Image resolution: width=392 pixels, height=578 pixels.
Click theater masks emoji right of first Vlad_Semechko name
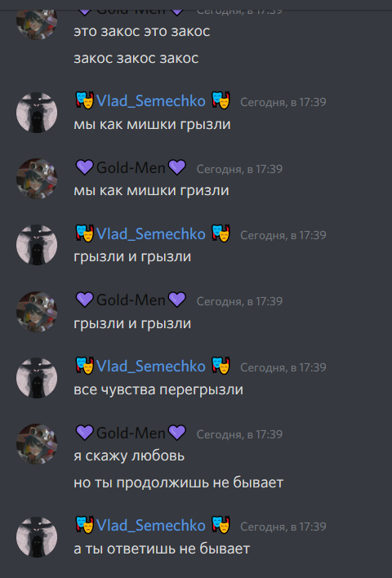point(220,100)
